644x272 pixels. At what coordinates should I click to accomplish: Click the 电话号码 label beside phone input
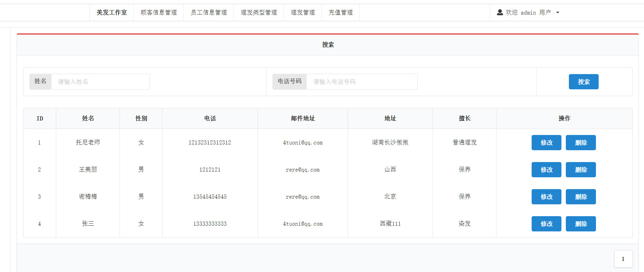click(290, 81)
